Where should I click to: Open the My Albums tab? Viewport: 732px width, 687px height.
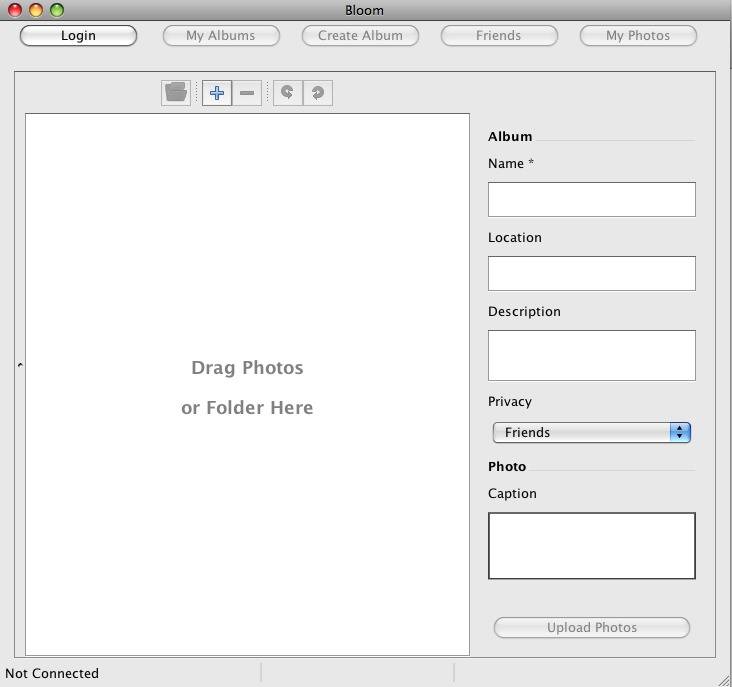[x=221, y=35]
